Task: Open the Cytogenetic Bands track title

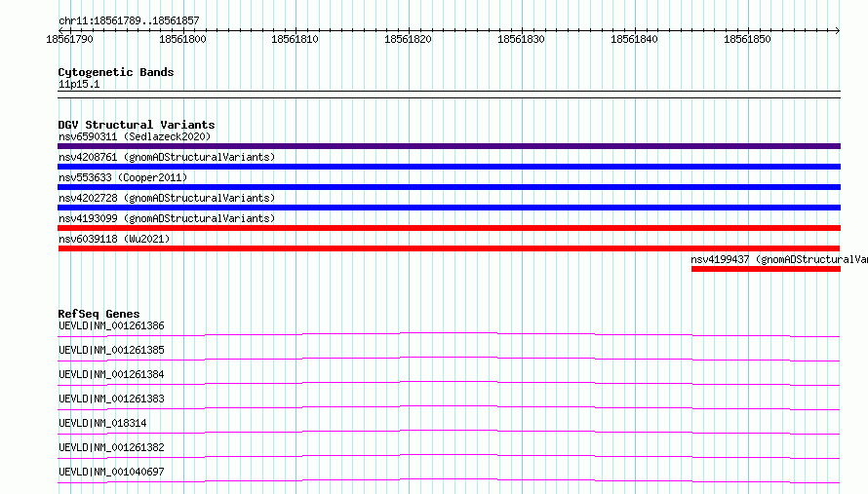Action: 116,72
